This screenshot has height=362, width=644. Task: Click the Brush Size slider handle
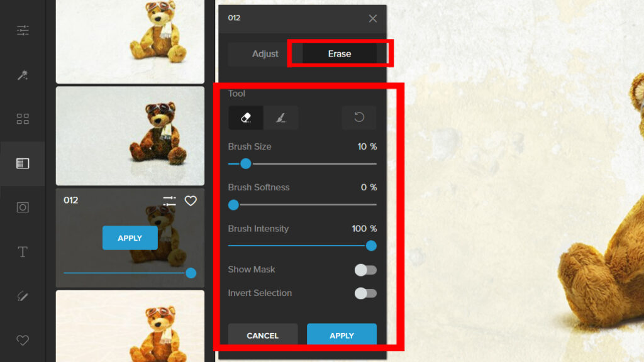pyautogui.click(x=246, y=163)
